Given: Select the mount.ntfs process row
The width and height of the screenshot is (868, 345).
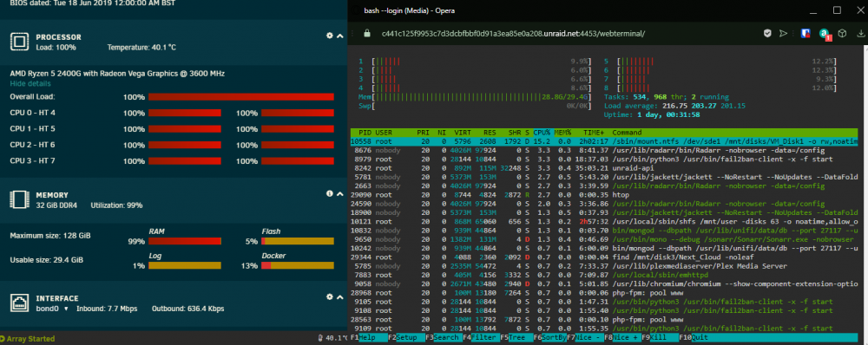Looking at the screenshot, I should click(604, 141).
